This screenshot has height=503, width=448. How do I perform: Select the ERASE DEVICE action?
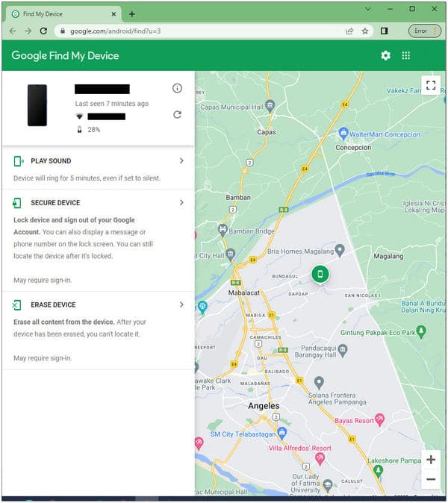(x=53, y=304)
